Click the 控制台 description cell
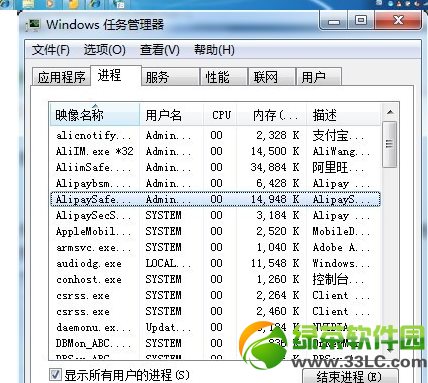Image resolution: width=428 pixels, height=383 pixels. click(338, 279)
